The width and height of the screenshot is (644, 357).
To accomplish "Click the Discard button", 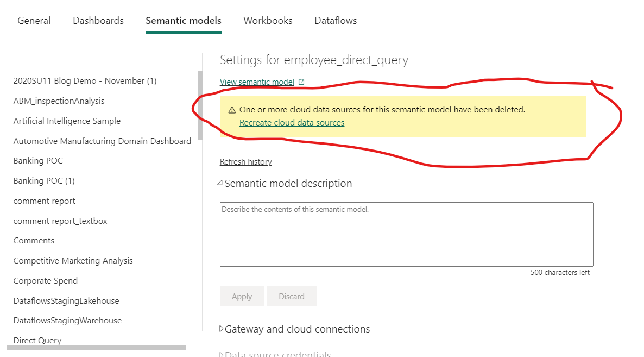I will (292, 296).
